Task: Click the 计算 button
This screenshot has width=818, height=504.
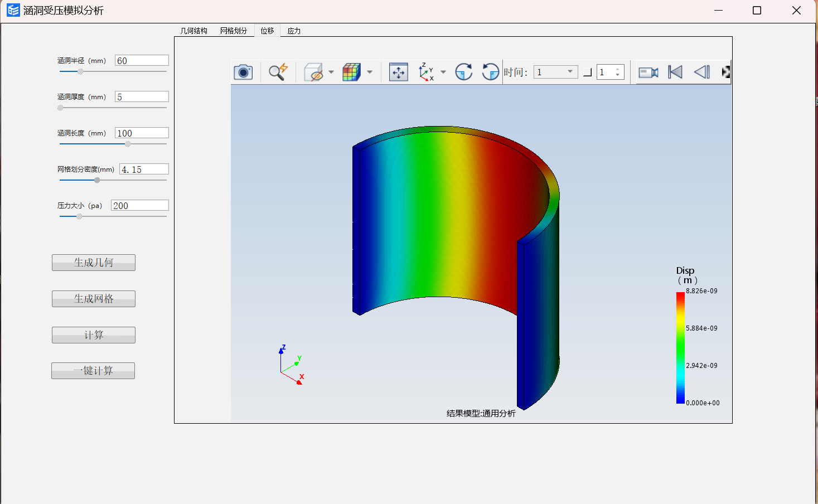Action: [x=94, y=335]
